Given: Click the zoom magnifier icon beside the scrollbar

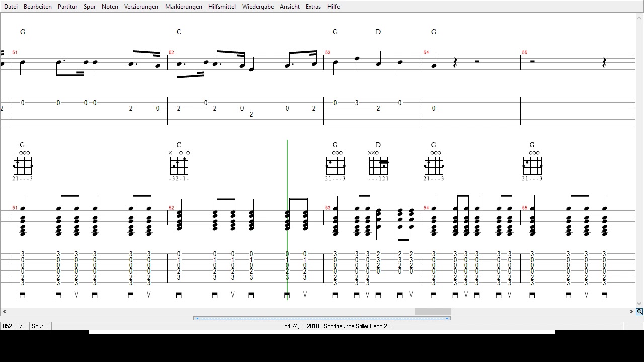Looking at the screenshot, I should [x=639, y=312].
